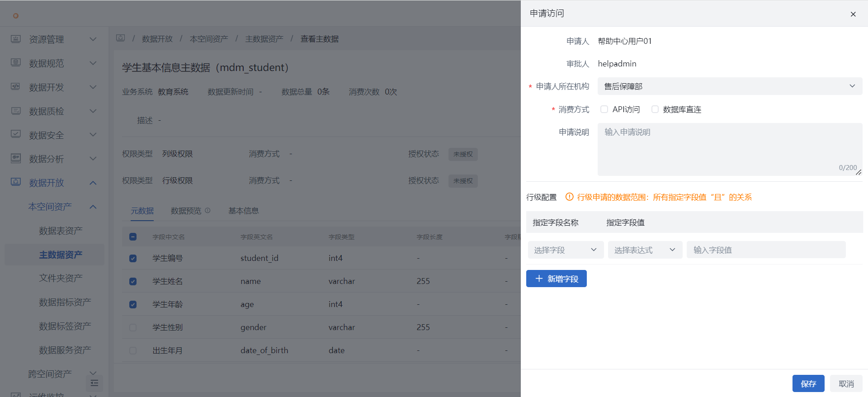Expand the 数据分析 menu chevron
This screenshot has width=868, height=397.
click(93, 158)
